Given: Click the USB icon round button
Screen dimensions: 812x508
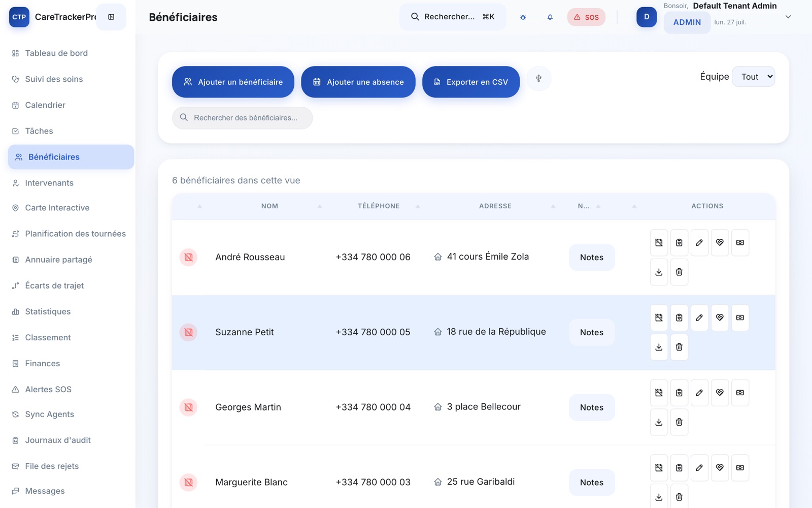Looking at the screenshot, I should [538, 78].
